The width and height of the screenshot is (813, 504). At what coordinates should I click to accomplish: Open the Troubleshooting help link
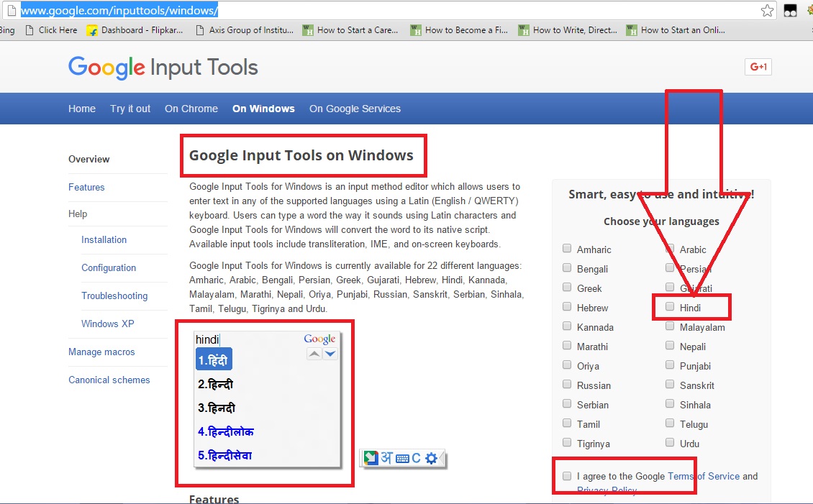coord(114,295)
